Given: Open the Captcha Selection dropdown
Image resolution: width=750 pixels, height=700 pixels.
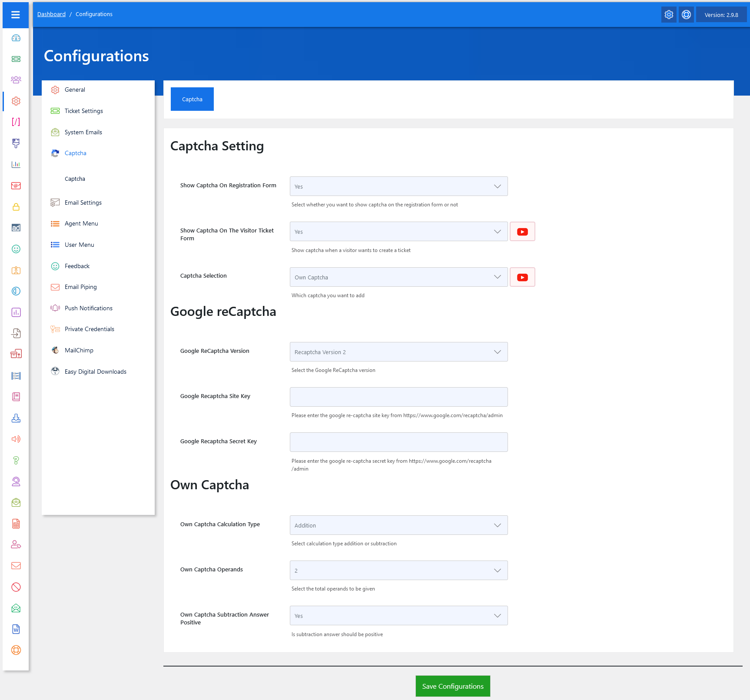Looking at the screenshot, I should click(398, 277).
